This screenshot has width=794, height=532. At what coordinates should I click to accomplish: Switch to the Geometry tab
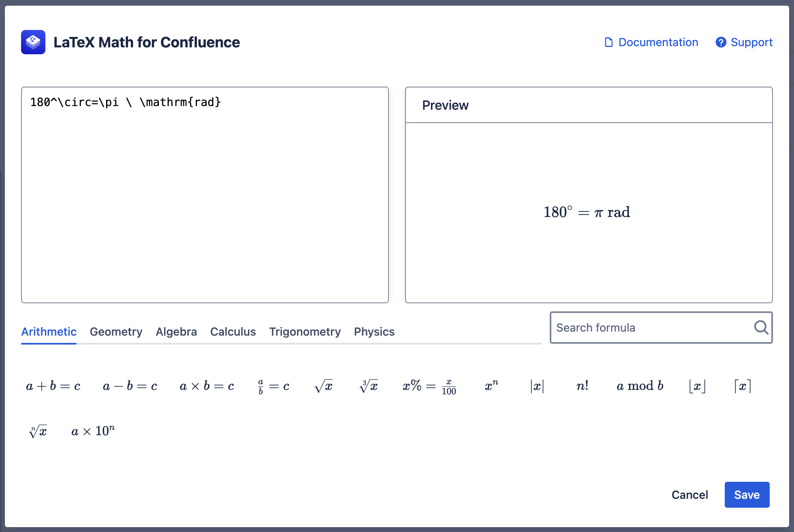coord(116,332)
